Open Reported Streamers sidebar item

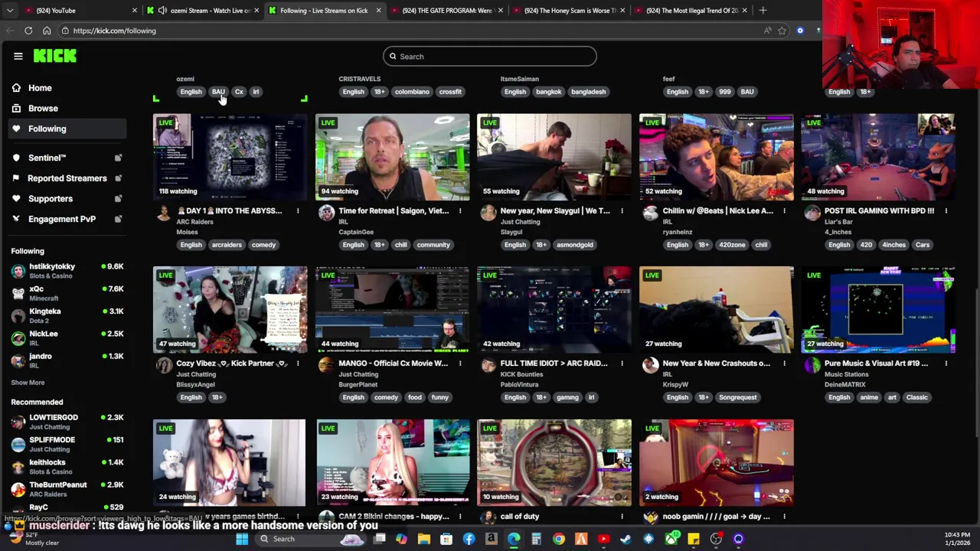67,178
